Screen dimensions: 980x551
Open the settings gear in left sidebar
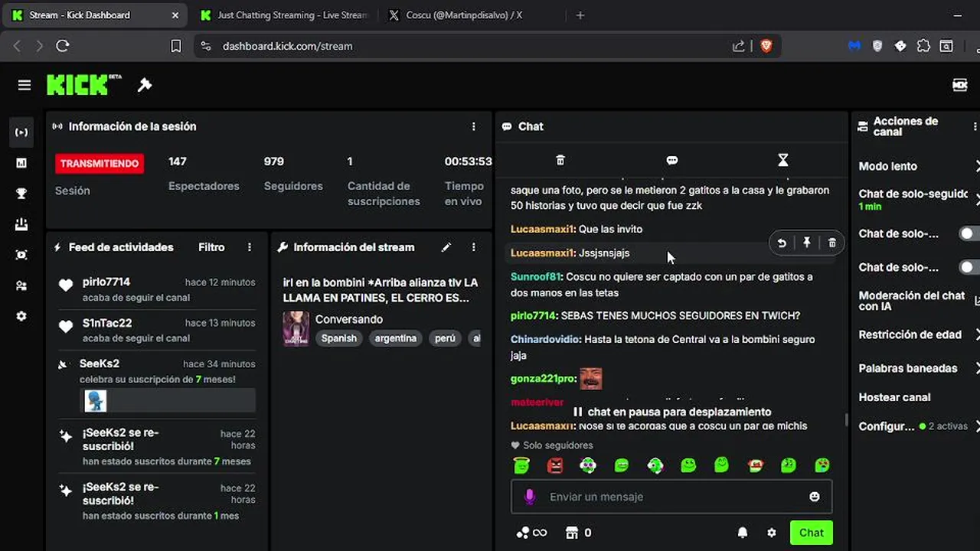click(21, 316)
